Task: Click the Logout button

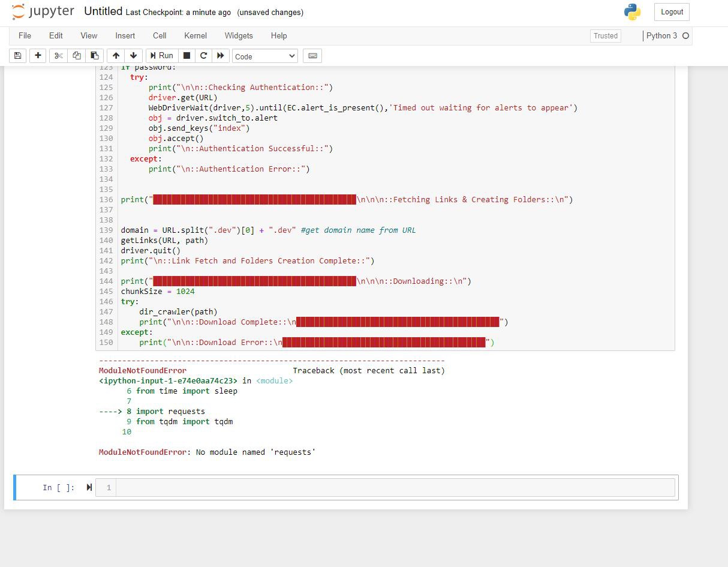Action: click(x=672, y=12)
